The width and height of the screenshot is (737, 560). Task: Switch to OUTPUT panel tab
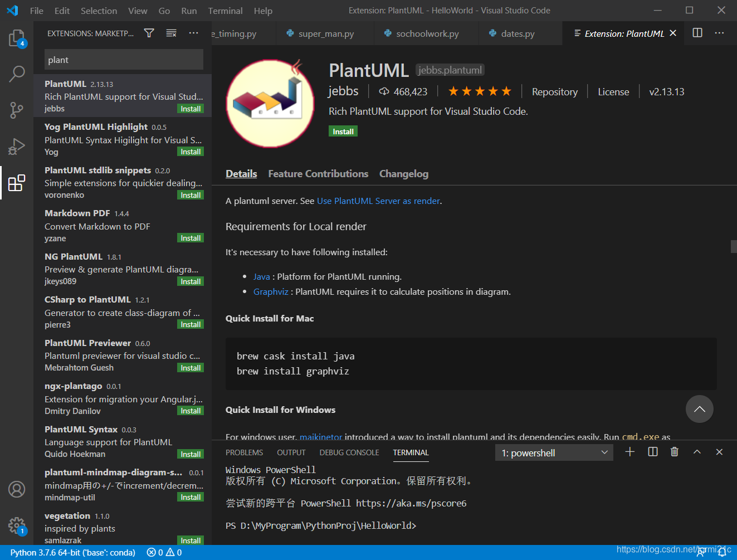(291, 452)
